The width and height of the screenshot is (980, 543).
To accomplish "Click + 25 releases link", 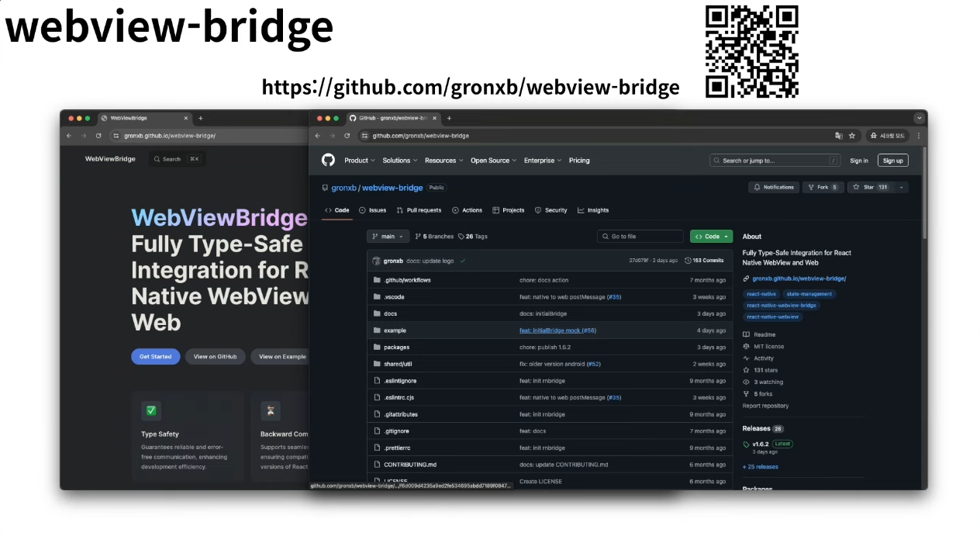I will pos(761,467).
